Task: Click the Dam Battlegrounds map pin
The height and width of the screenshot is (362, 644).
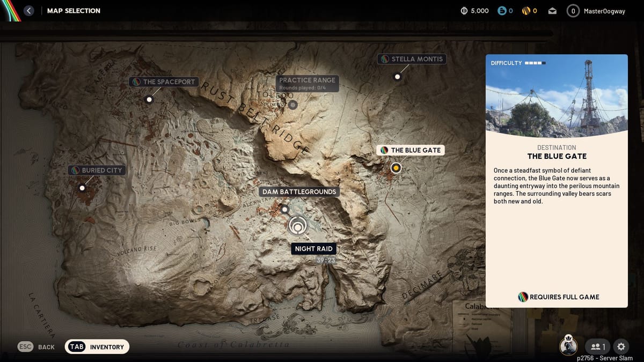Action: (284, 210)
